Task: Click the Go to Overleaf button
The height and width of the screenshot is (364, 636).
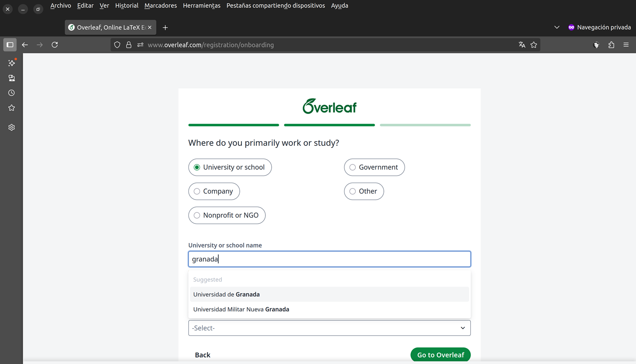Action: click(x=440, y=355)
